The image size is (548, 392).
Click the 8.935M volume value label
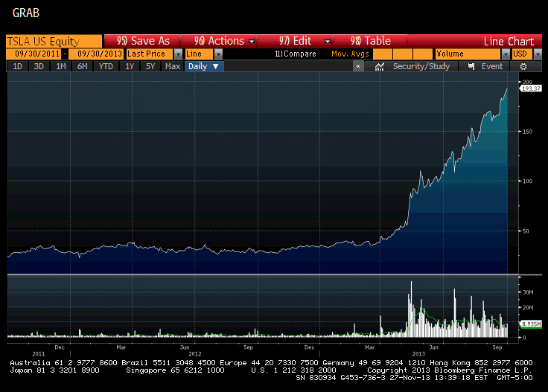[531, 324]
